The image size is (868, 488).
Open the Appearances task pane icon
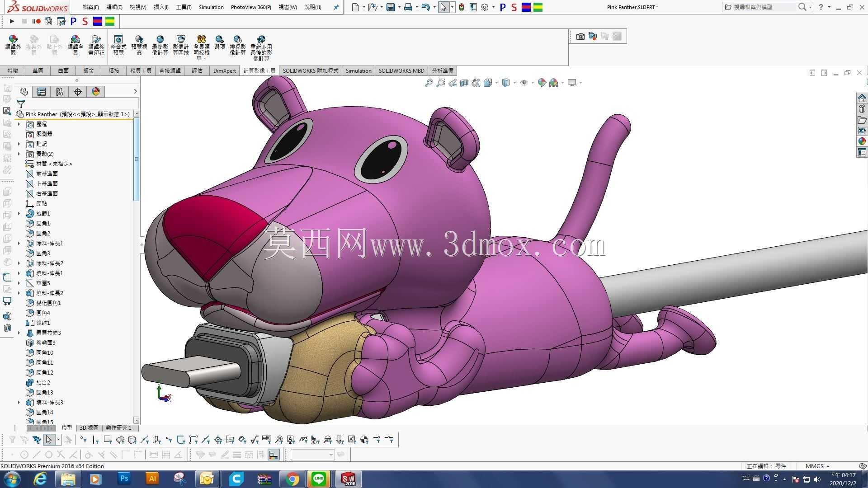[862, 141]
